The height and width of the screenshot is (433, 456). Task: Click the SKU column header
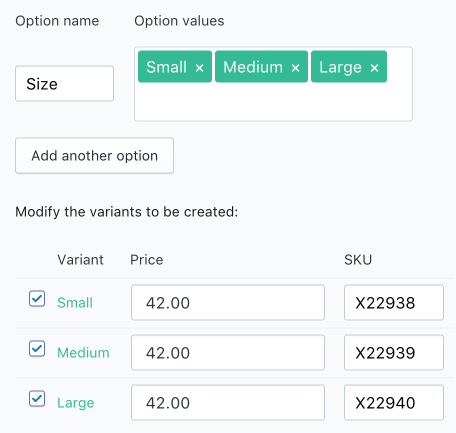click(358, 260)
